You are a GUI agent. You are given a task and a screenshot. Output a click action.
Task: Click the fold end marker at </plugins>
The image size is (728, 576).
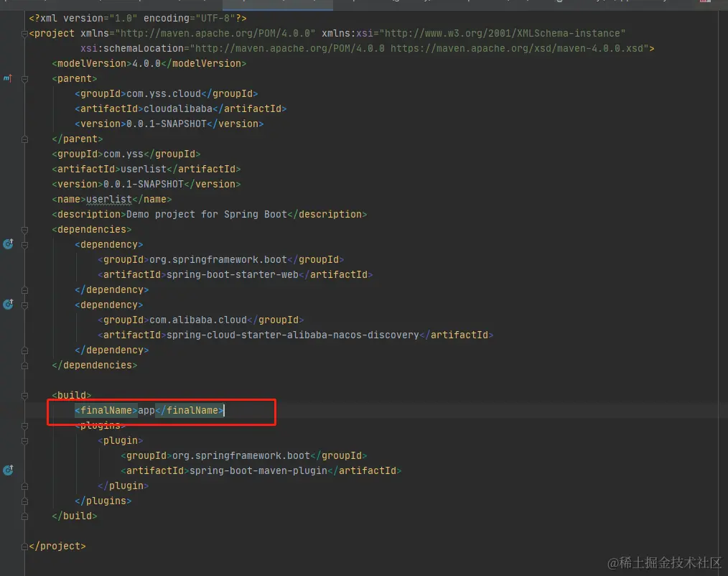pos(24,501)
